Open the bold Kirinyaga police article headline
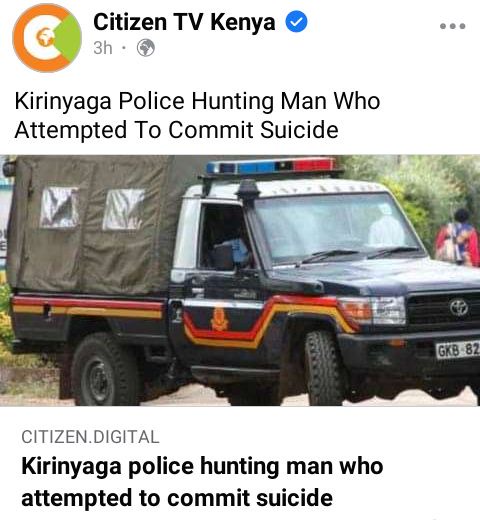Image resolution: width=480 pixels, height=520 pixels. [x=202, y=482]
